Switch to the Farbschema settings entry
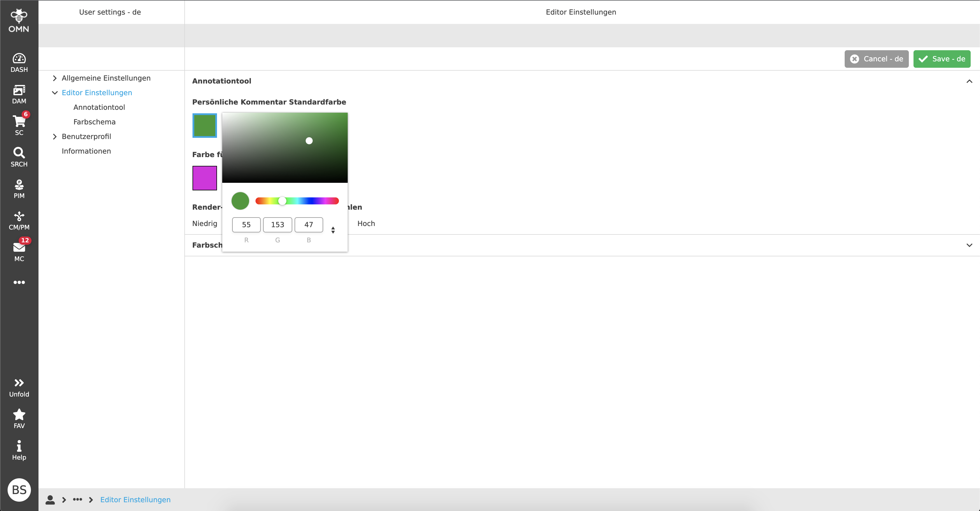 coord(94,121)
